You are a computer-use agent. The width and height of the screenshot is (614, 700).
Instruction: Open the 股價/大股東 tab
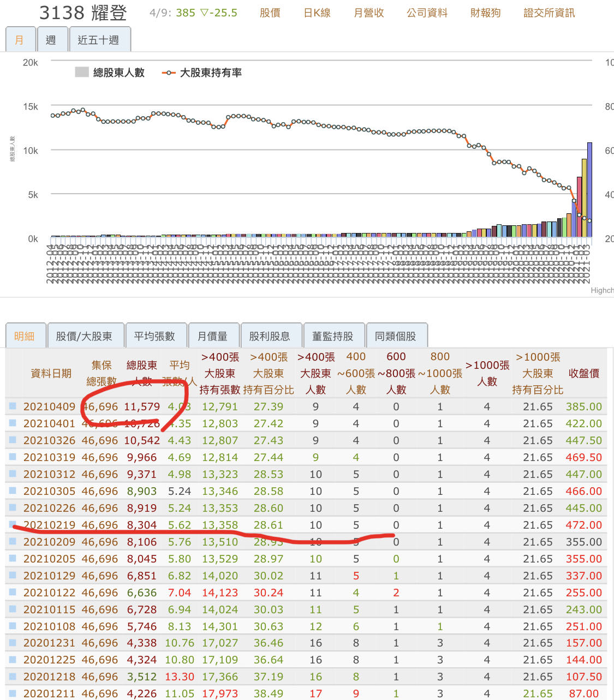click(x=84, y=336)
